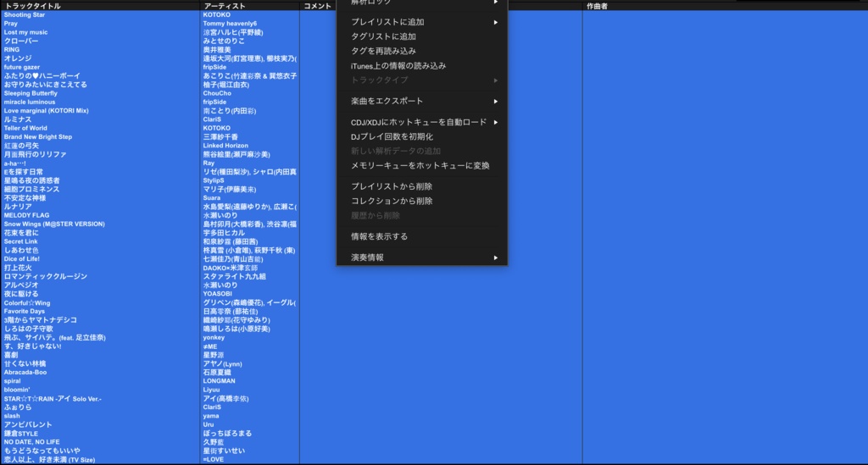
Task: Select the track Shooting Star
Action: coord(25,15)
